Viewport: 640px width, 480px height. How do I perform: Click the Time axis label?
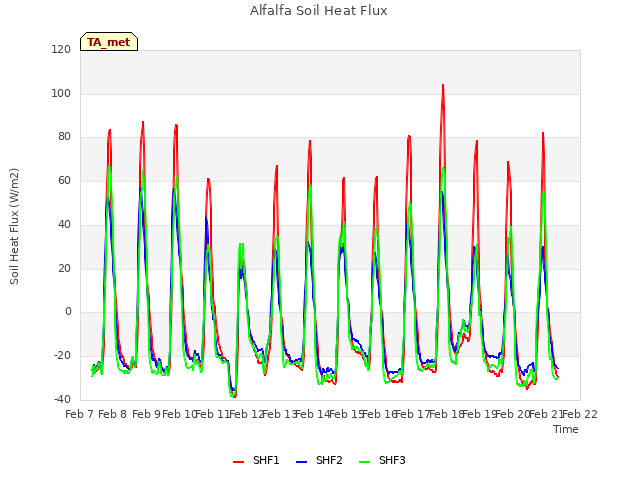pyautogui.click(x=566, y=429)
